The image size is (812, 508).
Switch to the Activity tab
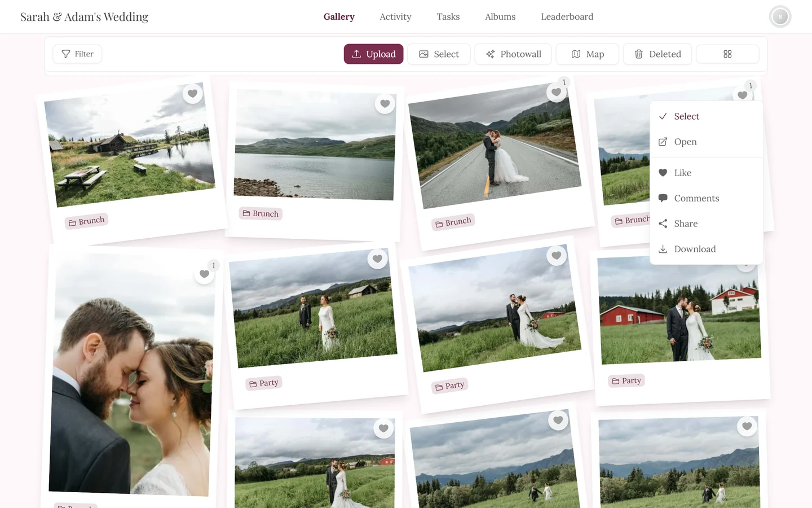point(395,17)
